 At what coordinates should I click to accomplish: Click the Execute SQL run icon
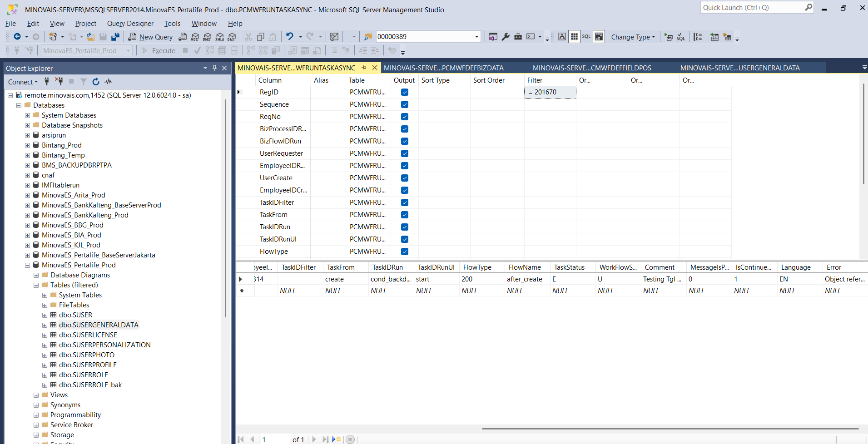click(669, 37)
